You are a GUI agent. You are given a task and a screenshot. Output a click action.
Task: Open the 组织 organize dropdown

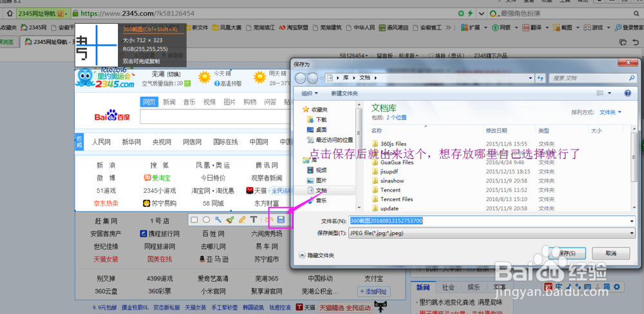[309, 93]
